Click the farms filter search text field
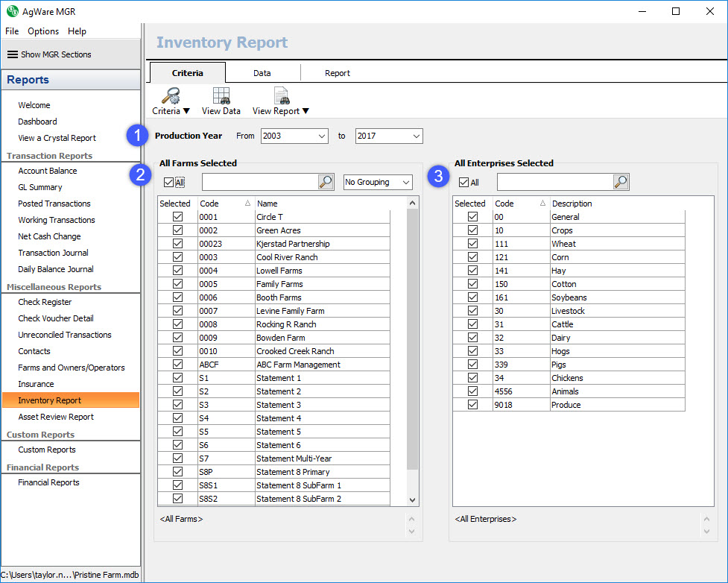 259,182
